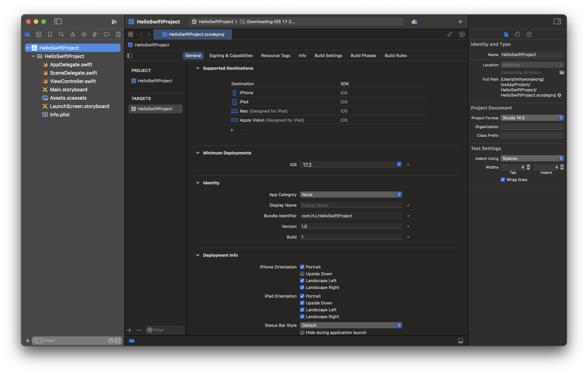The height and width of the screenshot is (374, 588).
Task: Add a supported destination with plus
Action: coord(232,130)
